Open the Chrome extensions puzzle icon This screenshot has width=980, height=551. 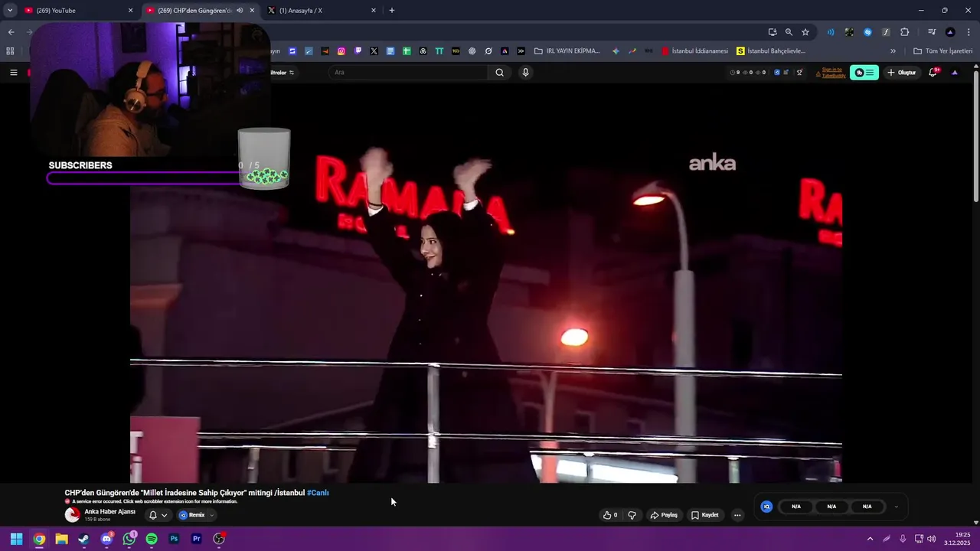(x=904, y=32)
